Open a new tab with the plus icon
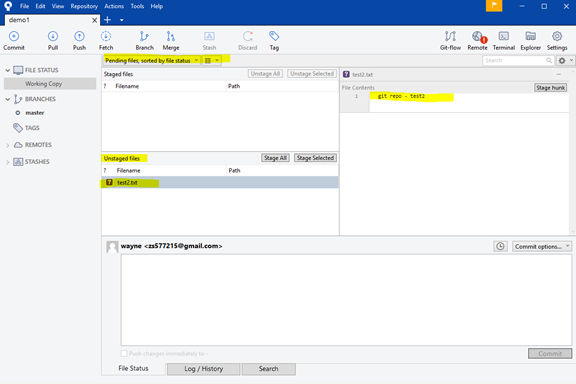Viewport: 576px width, 384px height. [107, 20]
